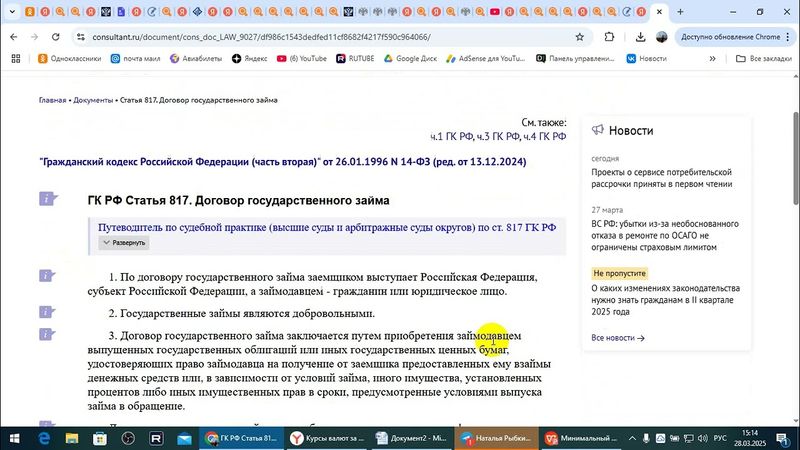Switch the РУС input language

click(x=720, y=438)
